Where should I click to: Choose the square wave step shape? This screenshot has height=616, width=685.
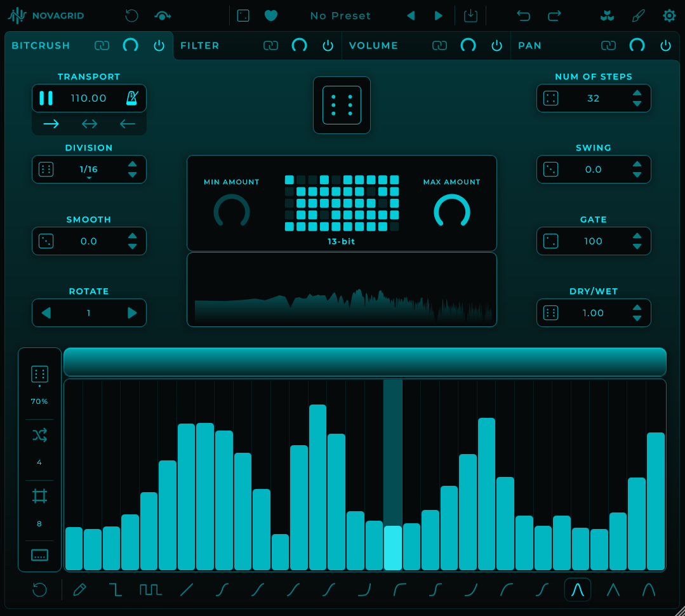tap(150, 590)
